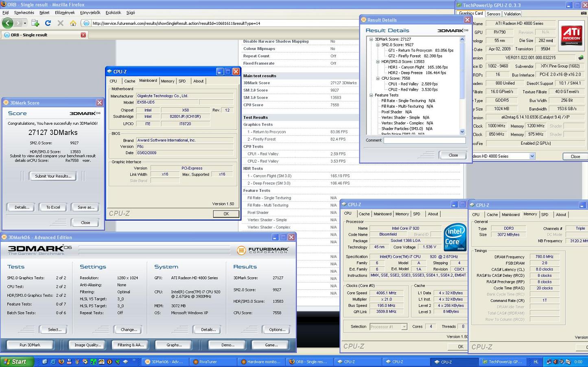Click Options... under Results in 3DMark06
Screen dimensions: 588x367
pyautogui.click(x=277, y=330)
